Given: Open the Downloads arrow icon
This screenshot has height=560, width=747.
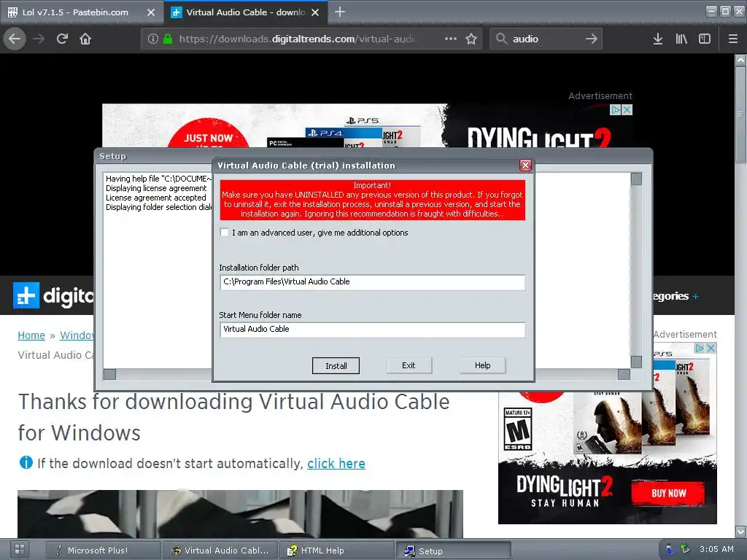Looking at the screenshot, I should coord(658,39).
